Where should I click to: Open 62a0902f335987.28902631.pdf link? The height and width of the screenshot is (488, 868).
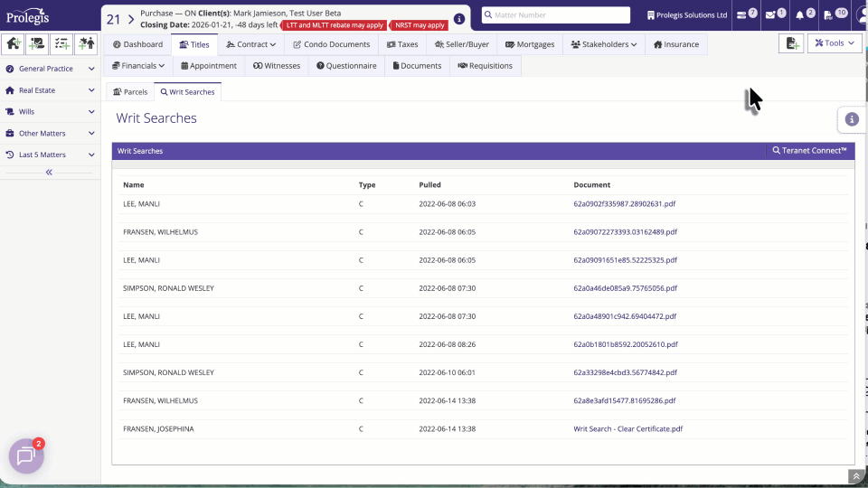[625, 203]
